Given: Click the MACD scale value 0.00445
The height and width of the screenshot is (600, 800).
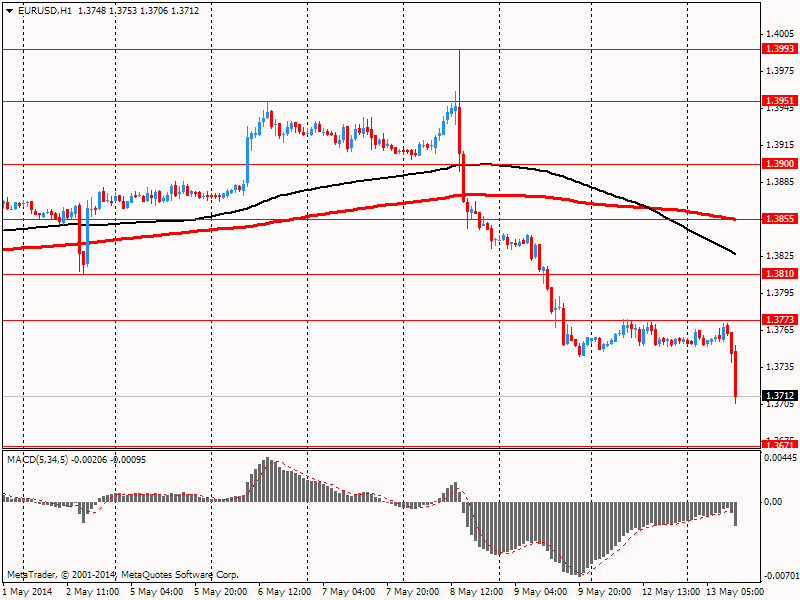Looking at the screenshot, I should point(781,458).
